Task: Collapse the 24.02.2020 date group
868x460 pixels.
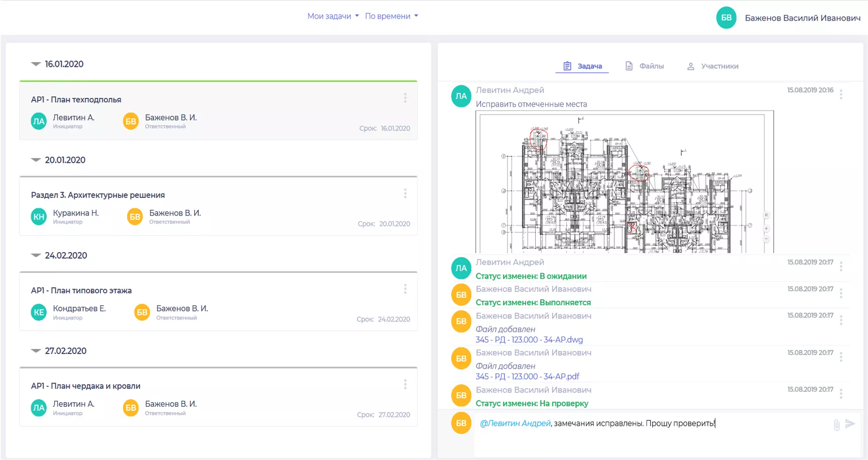Action: pos(36,256)
